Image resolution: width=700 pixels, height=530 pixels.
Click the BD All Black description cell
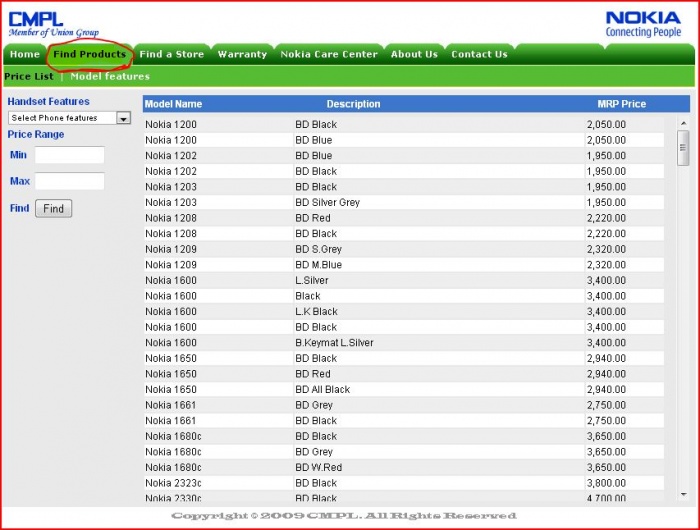click(x=323, y=390)
